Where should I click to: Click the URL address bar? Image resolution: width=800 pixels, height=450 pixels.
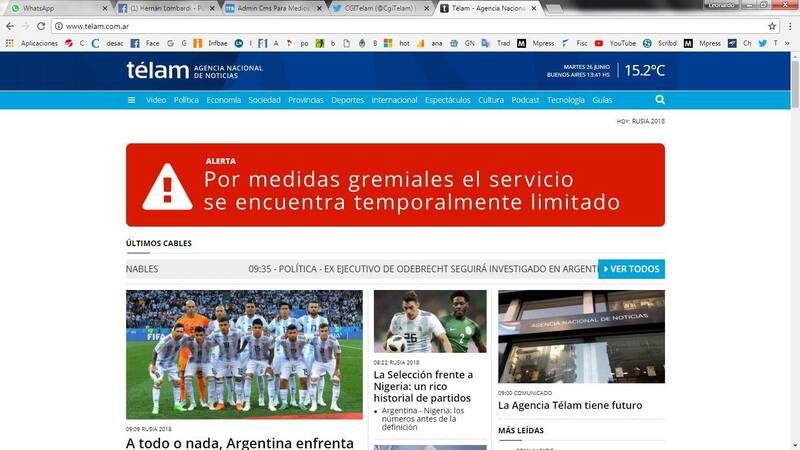400,26
